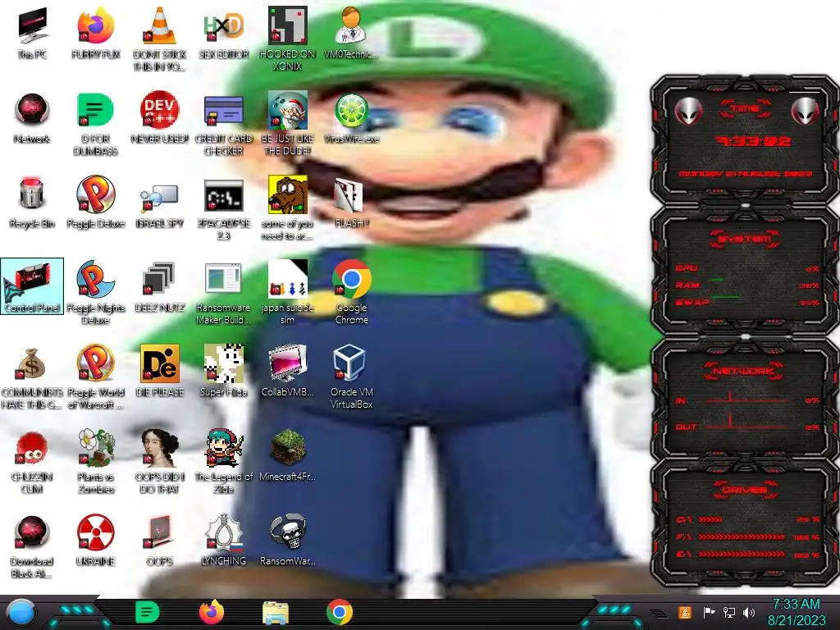Image resolution: width=840 pixels, height=630 pixels.
Task: Click the orange Java tray icon
Action: (x=685, y=612)
